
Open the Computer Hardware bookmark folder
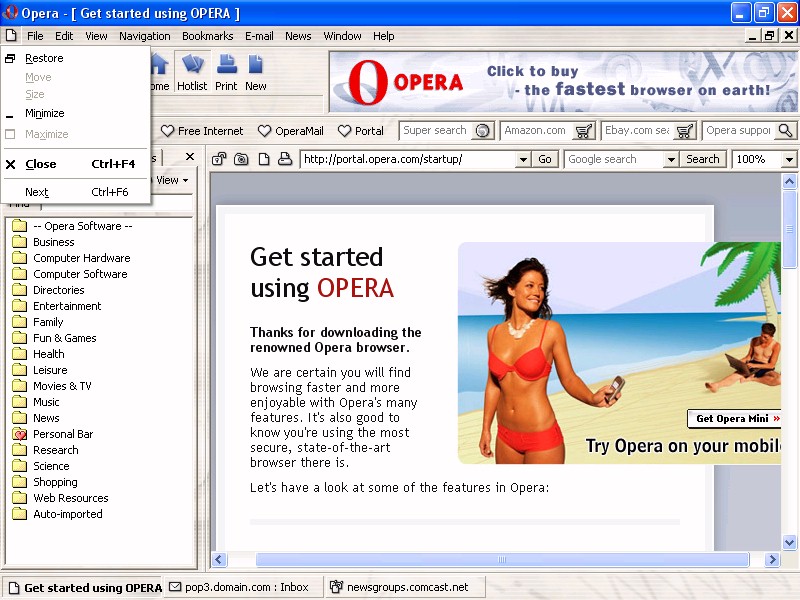click(82, 258)
